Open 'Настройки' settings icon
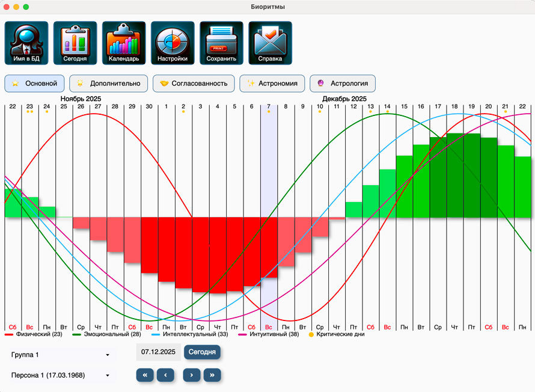 coord(173,43)
